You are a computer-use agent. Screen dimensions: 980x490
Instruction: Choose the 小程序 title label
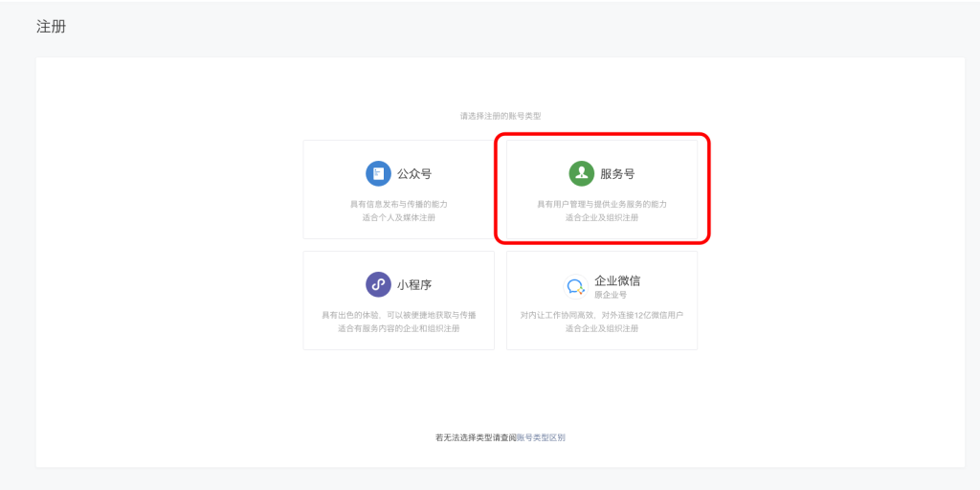414,285
